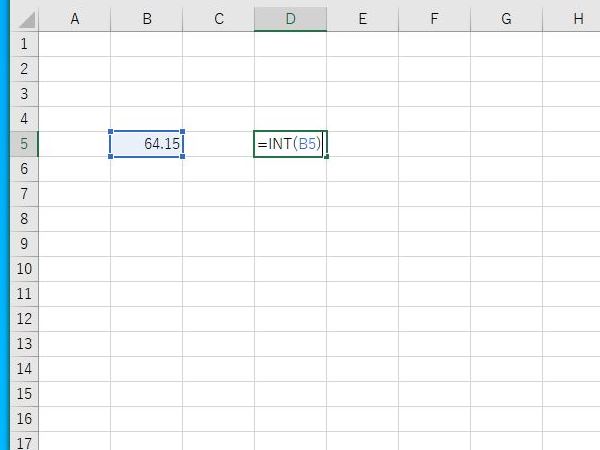Select empty cell E5 right of the formula
This screenshot has height=450, width=600.
pyautogui.click(x=362, y=144)
